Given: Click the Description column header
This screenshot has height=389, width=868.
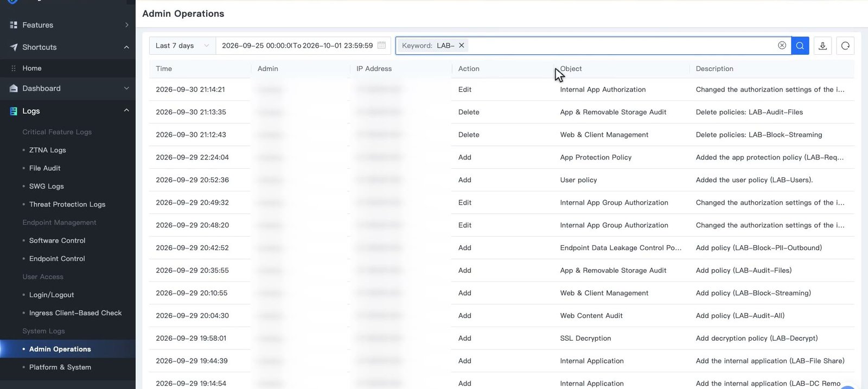Looking at the screenshot, I should tap(714, 69).
